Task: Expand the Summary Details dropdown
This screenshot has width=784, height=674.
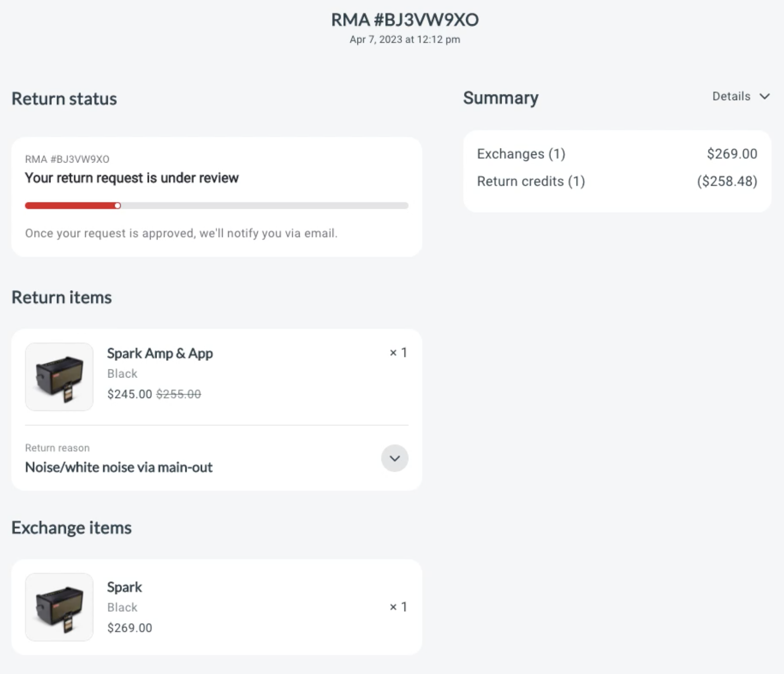Action: coord(741,97)
